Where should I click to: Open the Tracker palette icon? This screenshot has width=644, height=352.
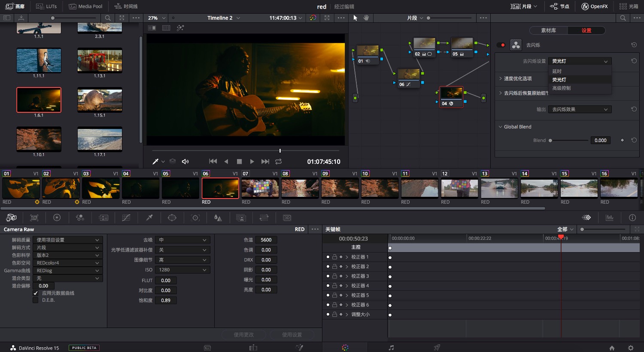coord(195,218)
